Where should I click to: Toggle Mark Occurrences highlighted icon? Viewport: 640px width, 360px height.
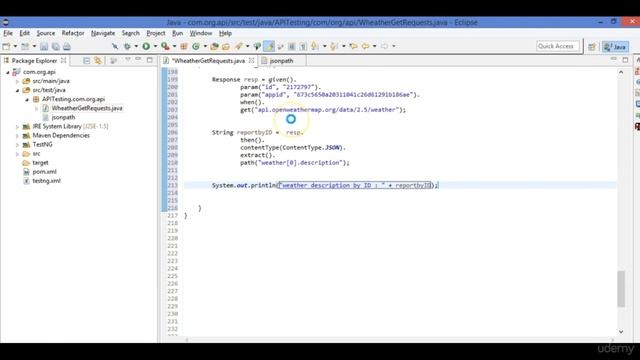pyautogui.click(x=269, y=47)
